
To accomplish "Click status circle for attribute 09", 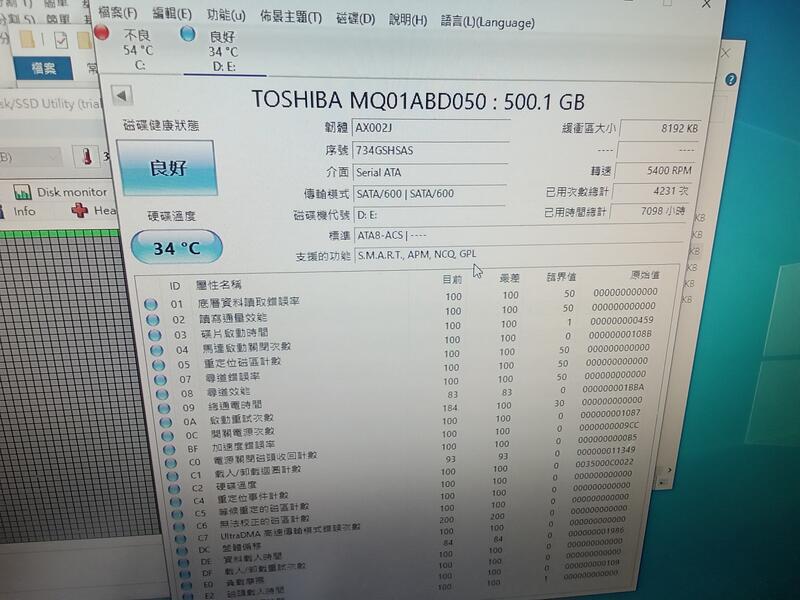I will tap(164, 408).
